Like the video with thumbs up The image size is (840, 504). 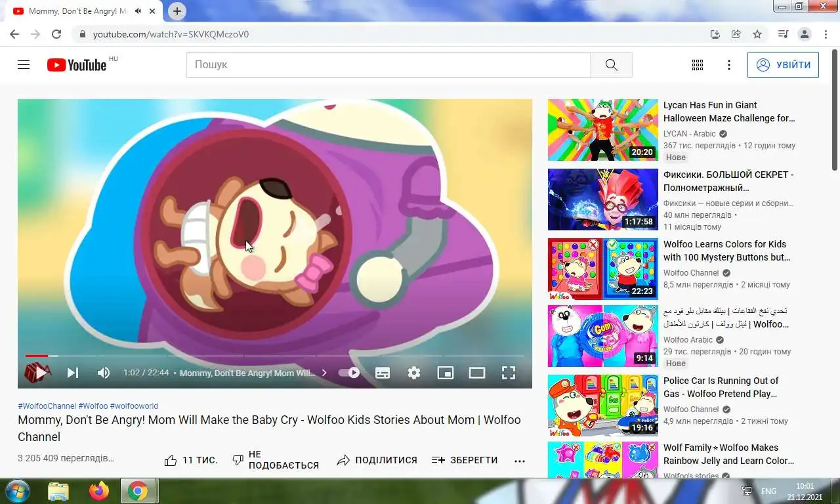click(x=191, y=460)
